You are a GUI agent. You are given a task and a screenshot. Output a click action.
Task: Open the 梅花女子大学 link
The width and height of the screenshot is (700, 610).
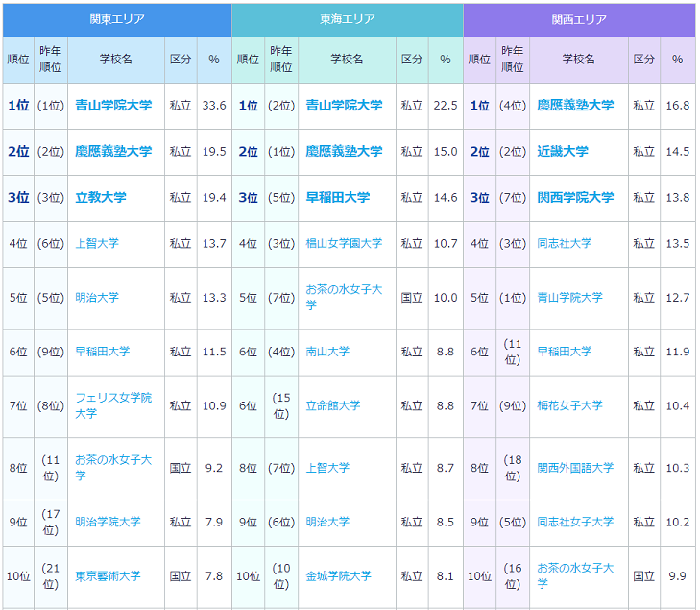point(569,405)
